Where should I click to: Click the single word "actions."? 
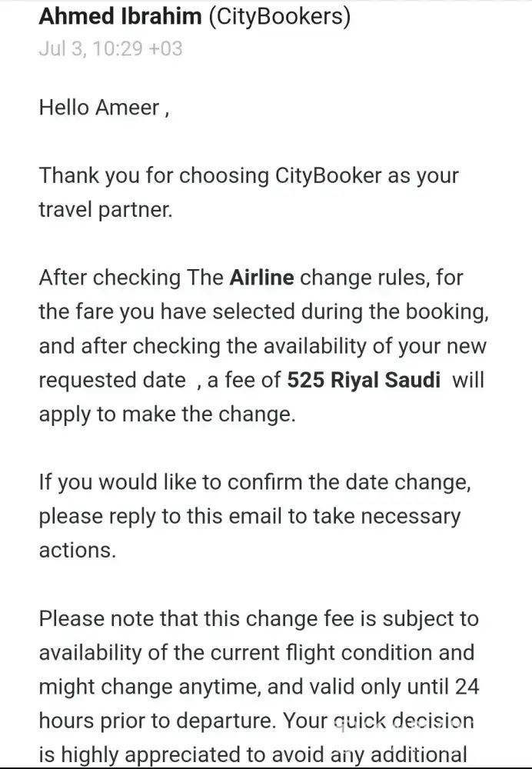click(77, 550)
